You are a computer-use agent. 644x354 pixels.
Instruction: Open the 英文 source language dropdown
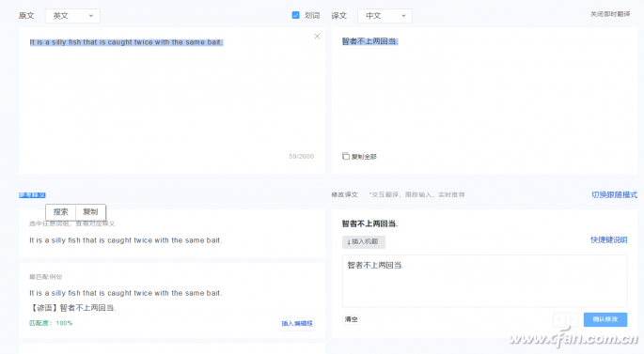pos(72,16)
